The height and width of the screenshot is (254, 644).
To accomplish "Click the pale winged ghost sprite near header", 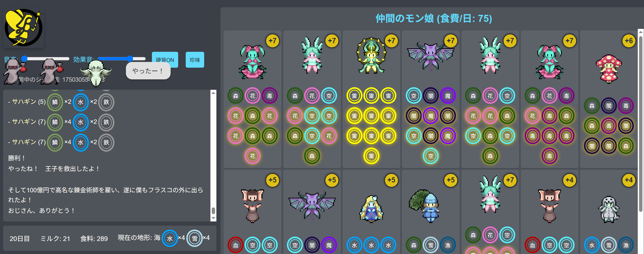I will coord(96,73).
